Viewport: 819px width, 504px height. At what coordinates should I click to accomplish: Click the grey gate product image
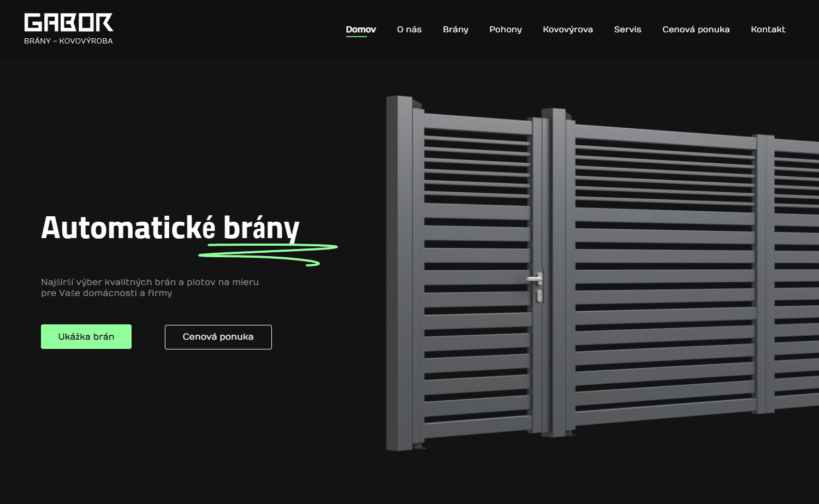point(602,273)
